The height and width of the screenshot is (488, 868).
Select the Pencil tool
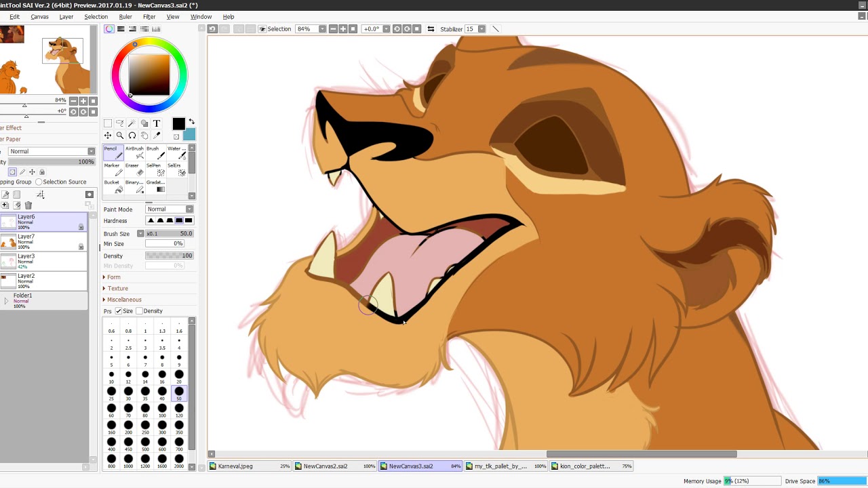click(x=113, y=152)
